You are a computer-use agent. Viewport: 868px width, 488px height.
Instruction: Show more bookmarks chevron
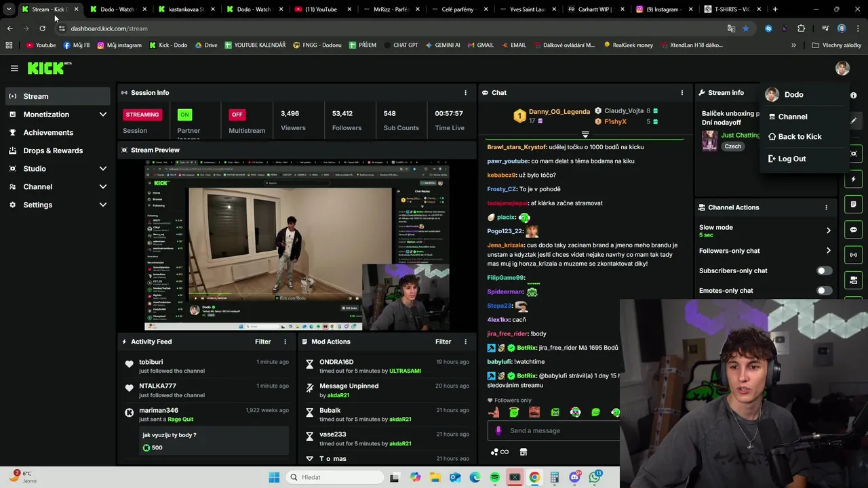(x=793, y=45)
